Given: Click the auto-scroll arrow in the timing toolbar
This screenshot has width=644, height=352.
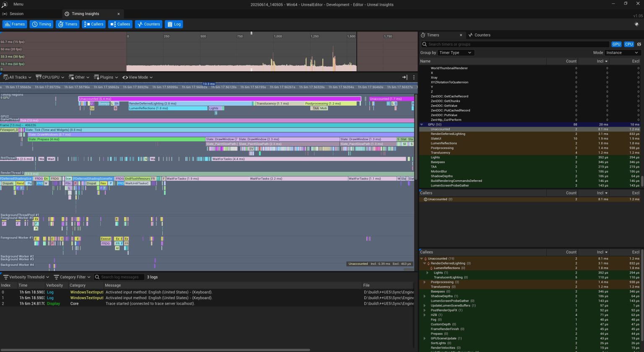Looking at the screenshot, I should point(404,77).
